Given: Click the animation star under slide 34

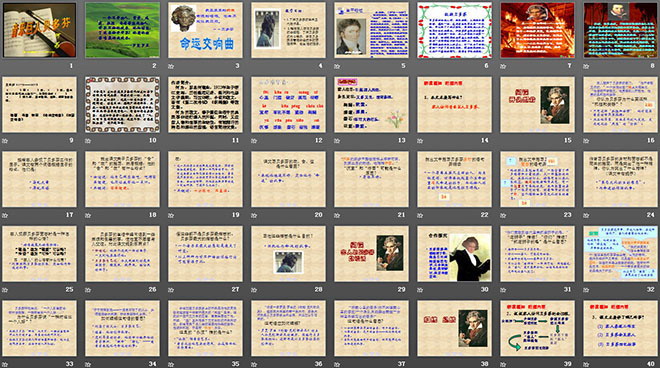Looking at the screenshot, I should click(88, 364).
